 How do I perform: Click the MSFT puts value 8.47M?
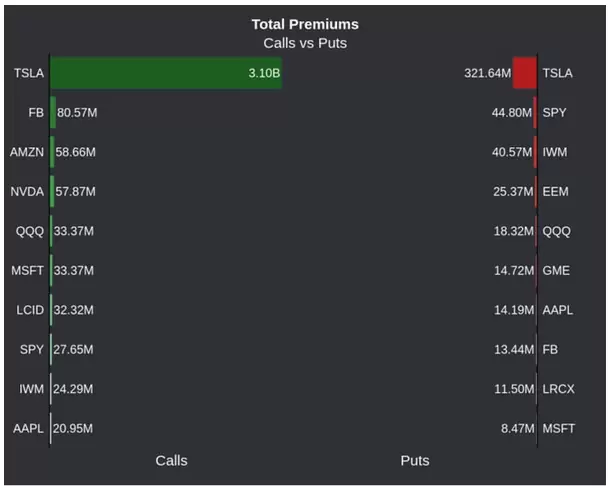click(x=518, y=428)
